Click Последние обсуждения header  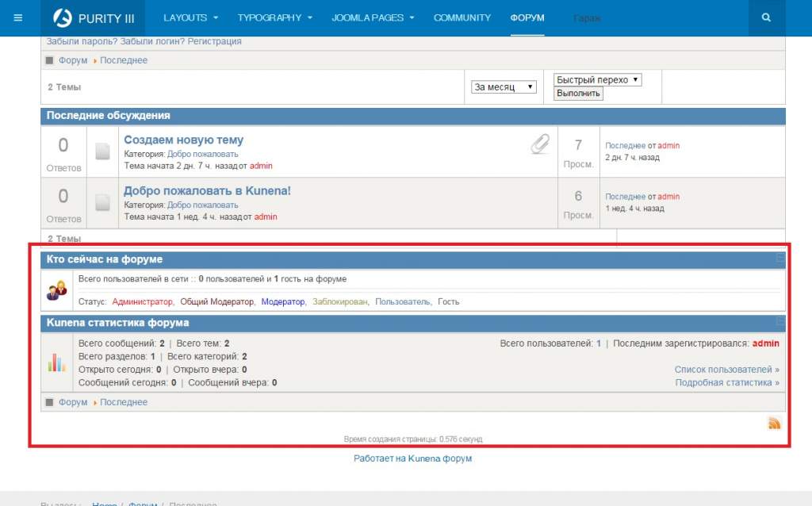coord(108,116)
